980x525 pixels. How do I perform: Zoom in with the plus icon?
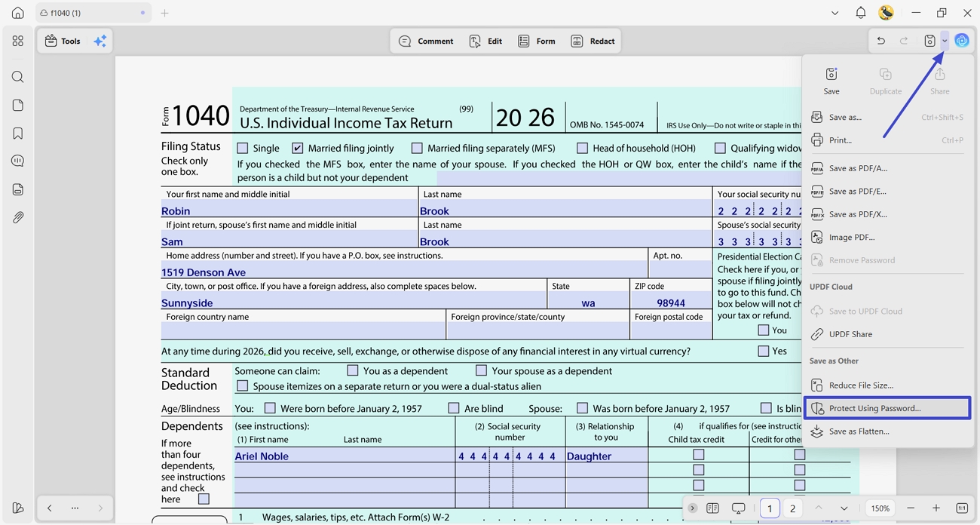[936, 508]
